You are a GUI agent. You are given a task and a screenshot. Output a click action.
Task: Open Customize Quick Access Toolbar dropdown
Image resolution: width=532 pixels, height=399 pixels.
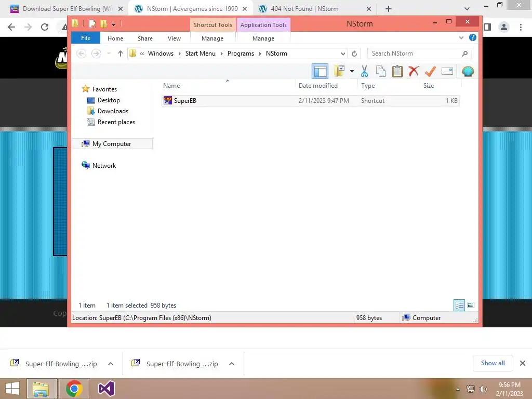114,24
